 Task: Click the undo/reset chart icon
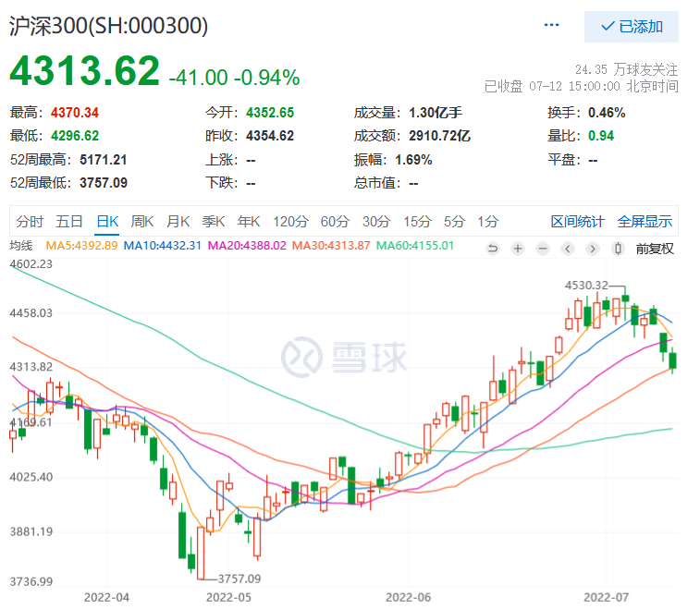click(493, 249)
